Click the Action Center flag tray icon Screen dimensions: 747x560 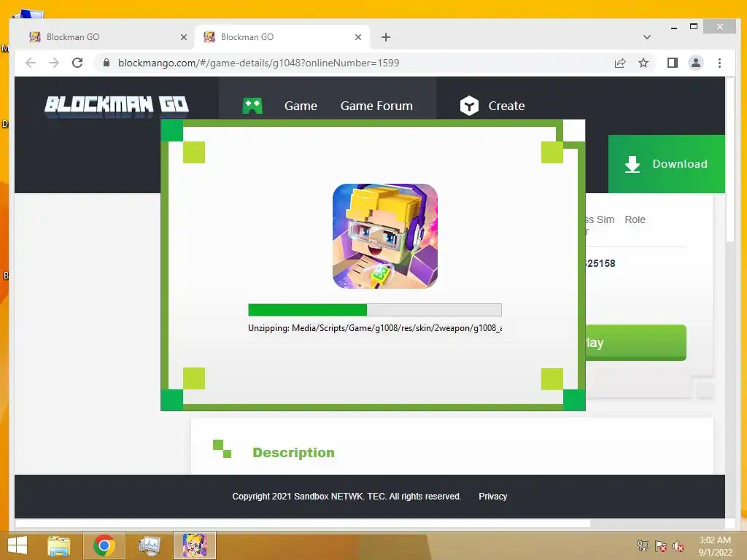click(661, 546)
